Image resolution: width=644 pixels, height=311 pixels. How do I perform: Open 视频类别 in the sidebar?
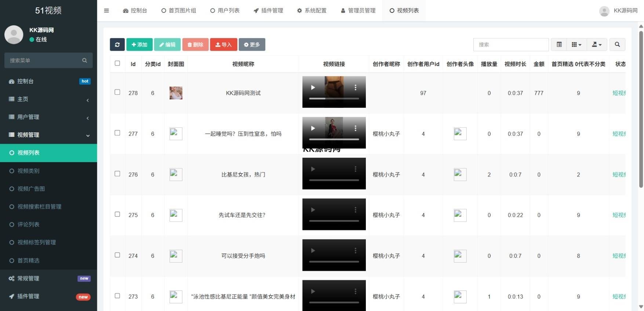pyautogui.click(x=28, y=171)
